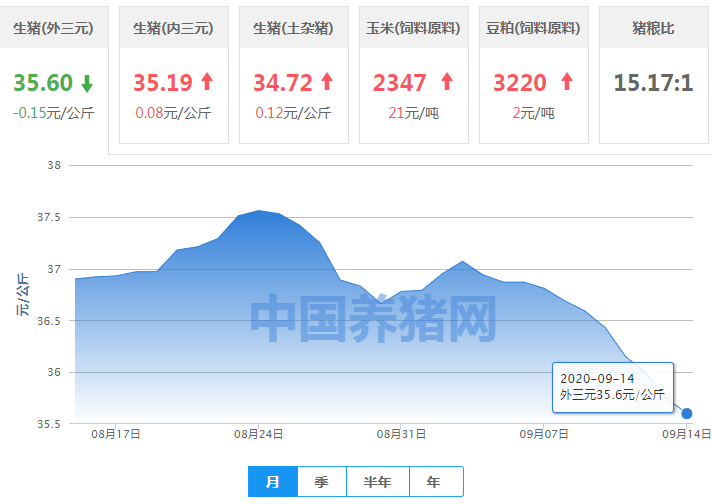Click the red up arrow beside 2347
Screen dimensions: 712x504
(x=447, y=82)
